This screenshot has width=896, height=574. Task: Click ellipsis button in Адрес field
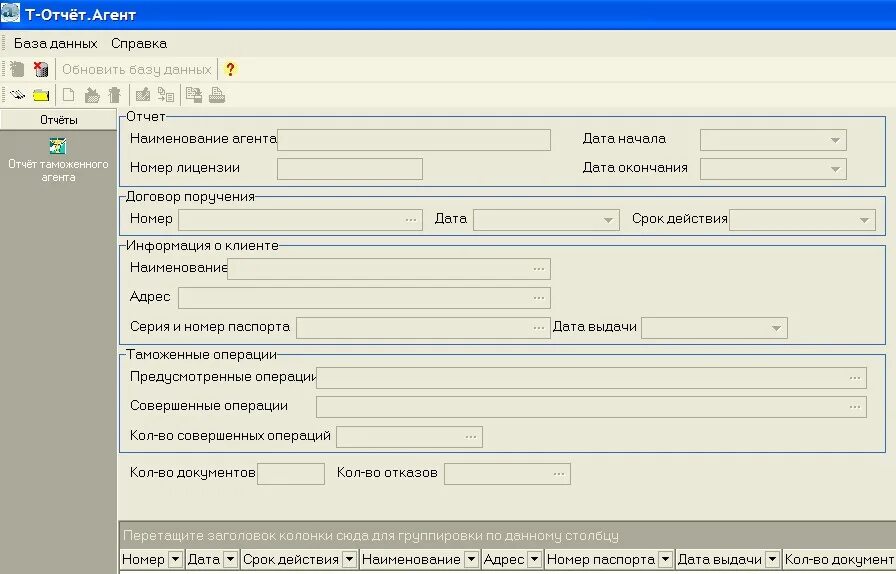[x=539, y=298]
